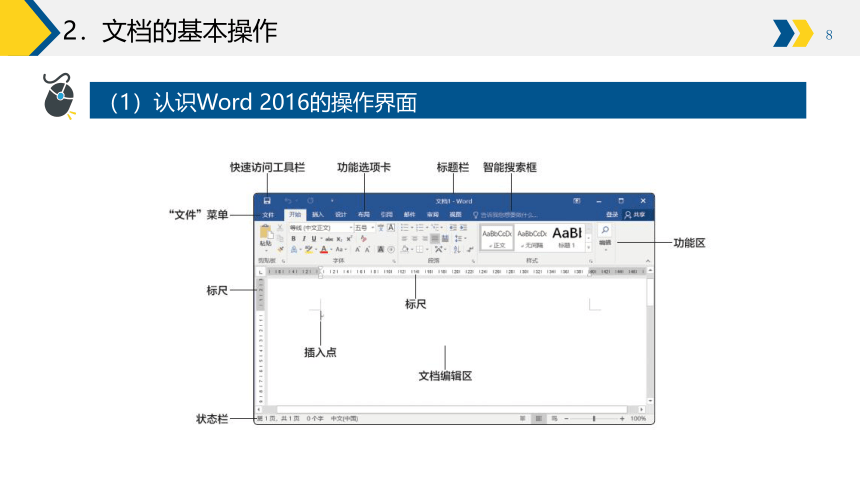Expand the styles gallery More arrow
Screen dimensions: 860x484
coord(589,247)
